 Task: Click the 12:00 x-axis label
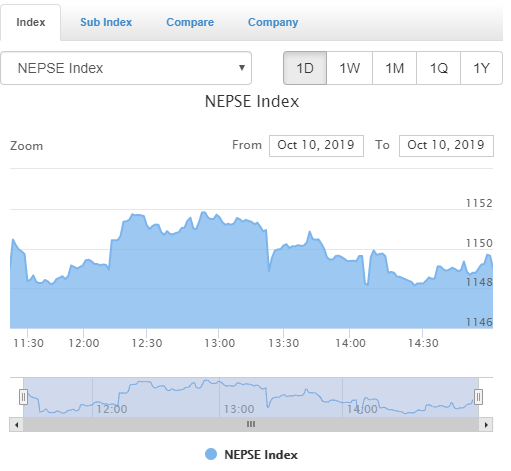click(x=84, y=343)
